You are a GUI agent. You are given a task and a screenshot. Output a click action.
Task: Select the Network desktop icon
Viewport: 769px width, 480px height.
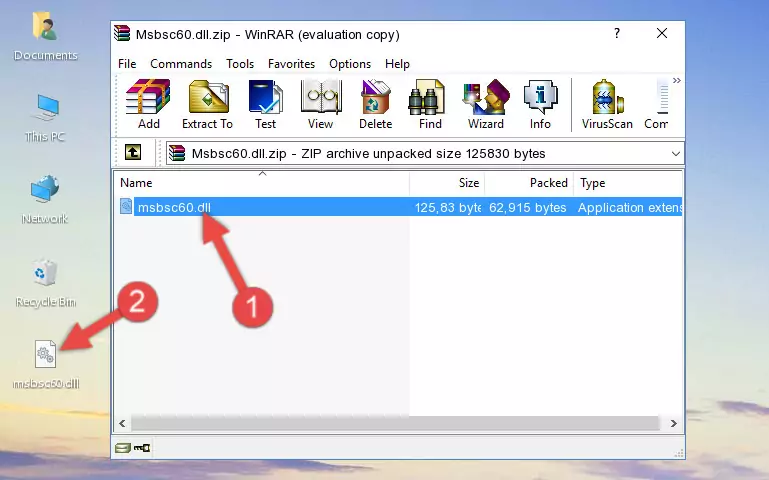[45, 200]
